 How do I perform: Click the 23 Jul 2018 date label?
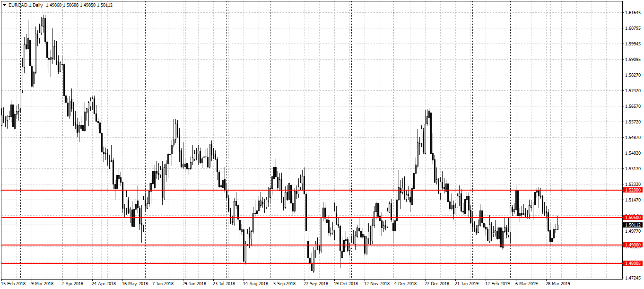[224, 284]
